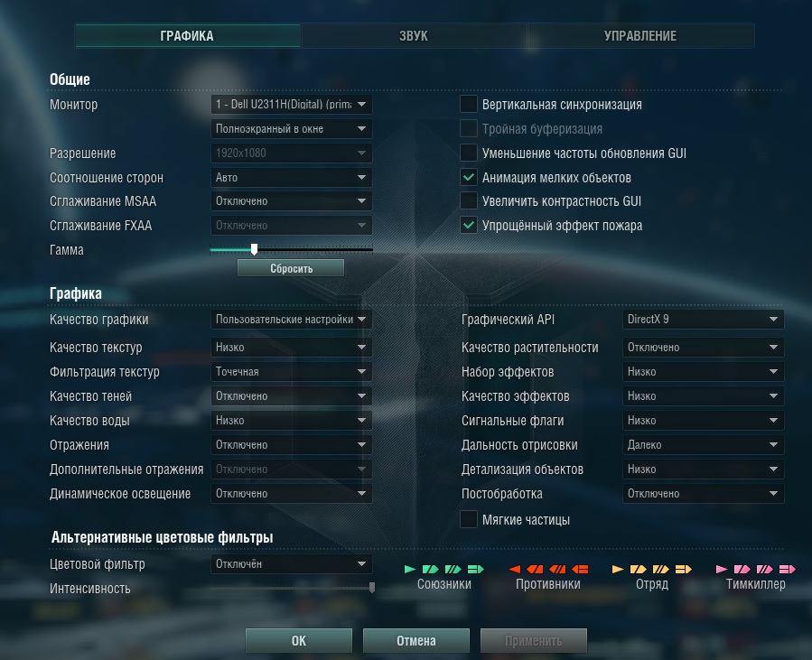Click the arrow icon on the Графический API box
Image resolution: width=812 pixels, height=660 pixels.
(773, 320)
